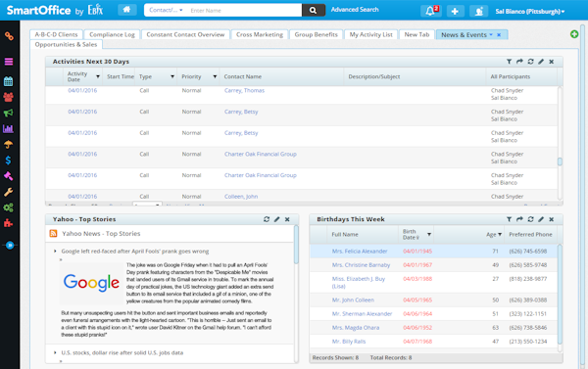Open the Yahoo News RSS feed icon

[x=53, y=233]
